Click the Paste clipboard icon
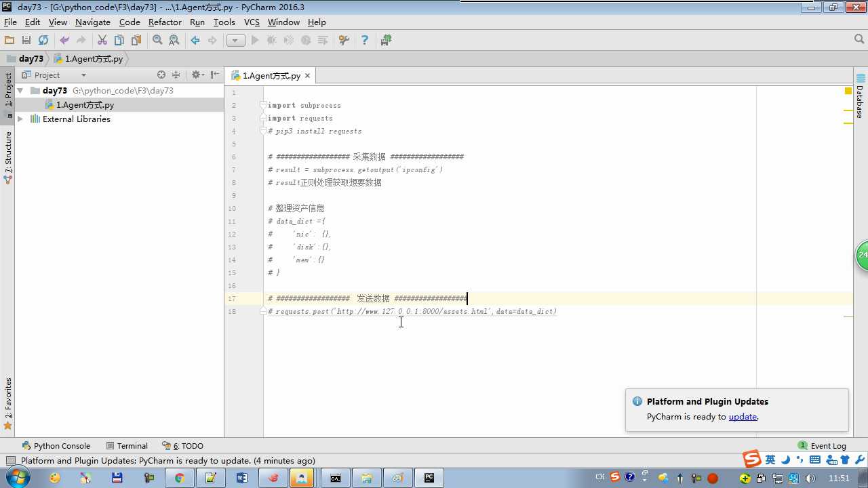868x488 pixels. click(x=136, y=41)
